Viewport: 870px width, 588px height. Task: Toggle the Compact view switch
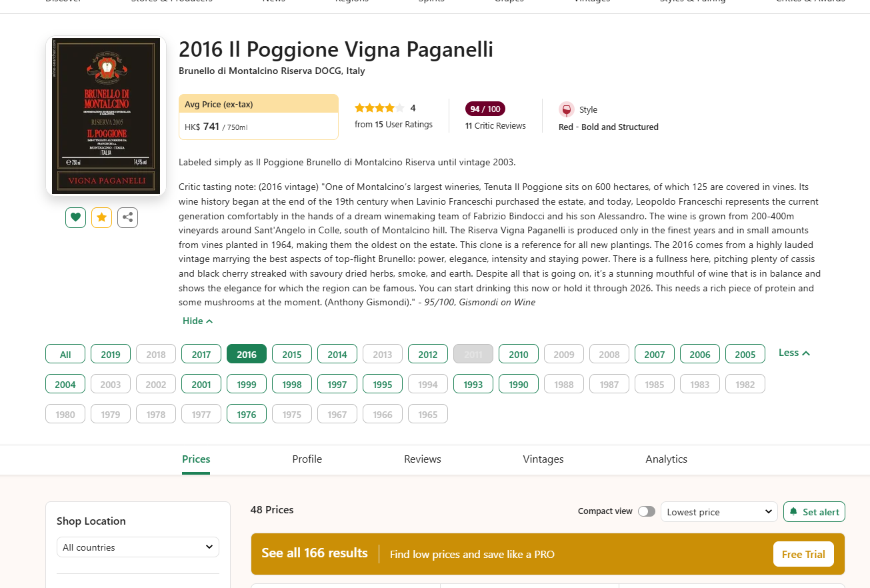point(646,511)
